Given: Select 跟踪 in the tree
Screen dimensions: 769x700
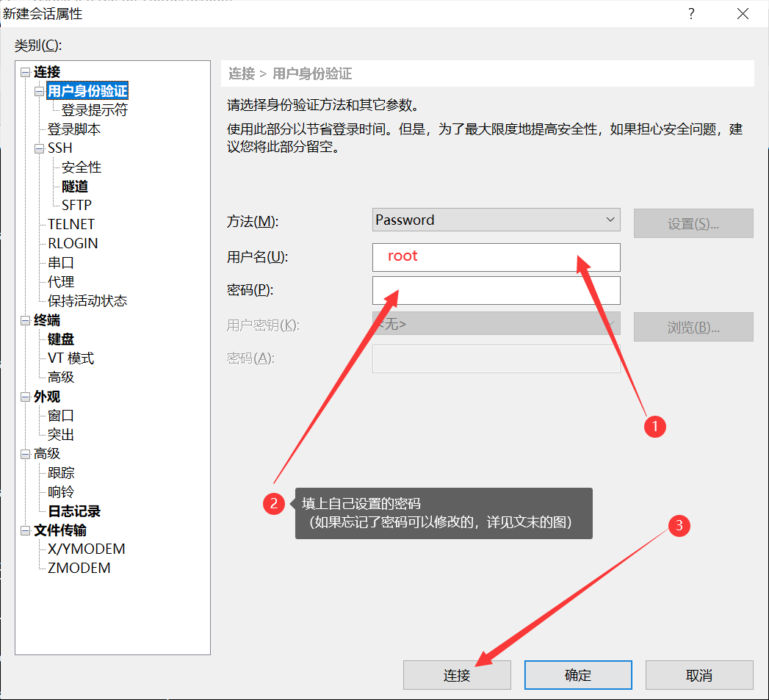Looking at the screenshot, I should pyautogui.click(x=61, y=473).
